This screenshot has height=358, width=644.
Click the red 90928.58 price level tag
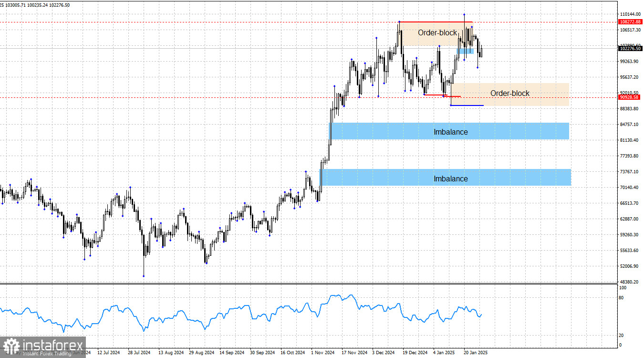coord(629,97)
